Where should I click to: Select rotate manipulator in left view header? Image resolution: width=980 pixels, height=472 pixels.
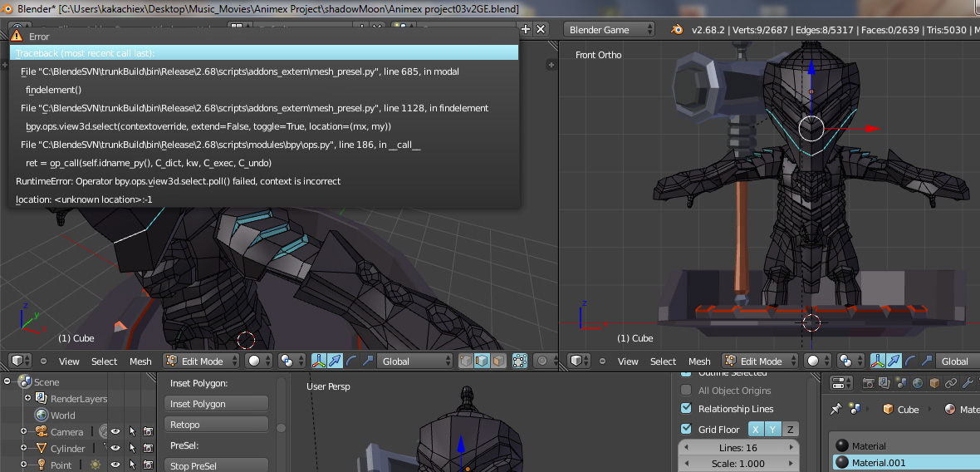(x=351, y=361)
